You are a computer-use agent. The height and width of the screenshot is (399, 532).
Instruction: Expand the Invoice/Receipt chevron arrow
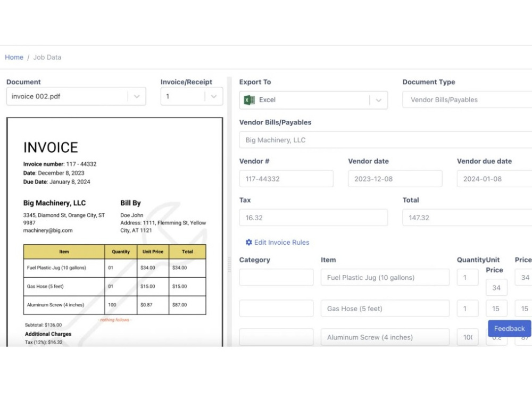214,96
